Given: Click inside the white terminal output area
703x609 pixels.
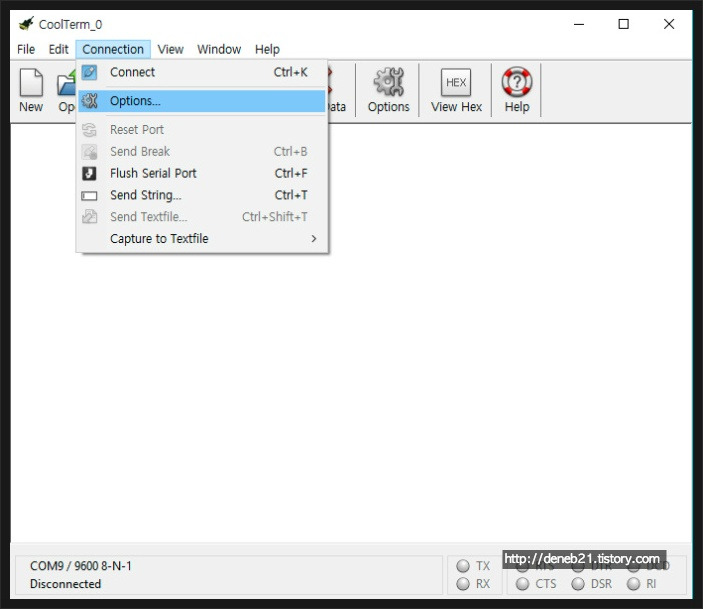Looking at the screenshot, I should 351,333.
